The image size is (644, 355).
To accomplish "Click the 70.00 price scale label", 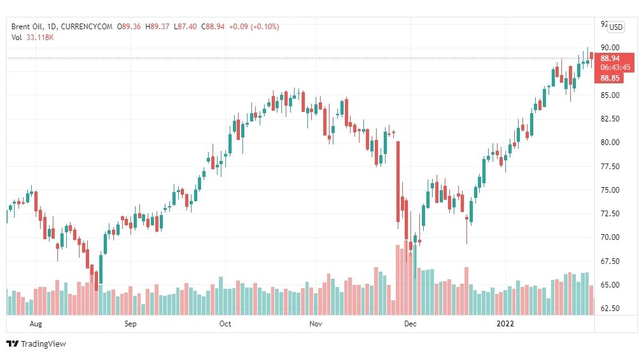I will tap(610, 237).
